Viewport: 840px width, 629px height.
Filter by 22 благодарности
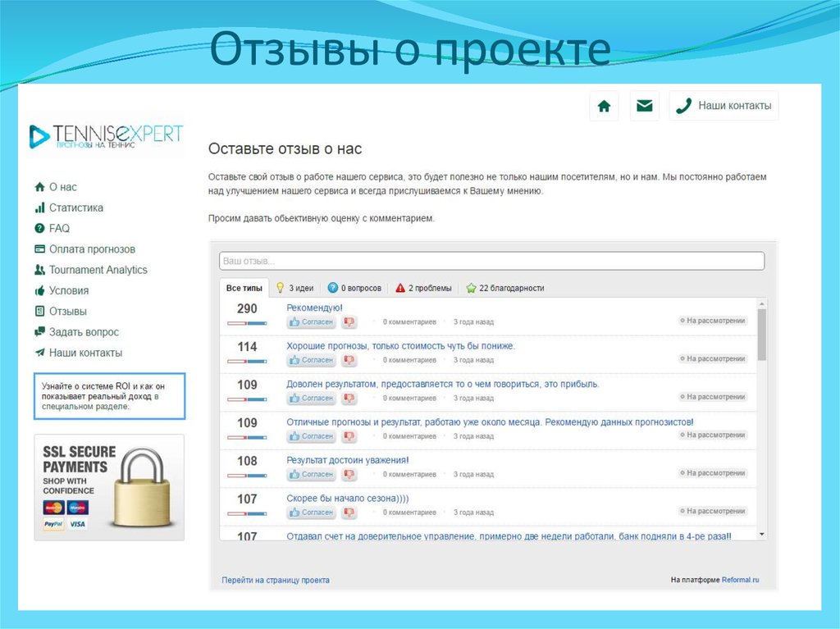[510, 288]
